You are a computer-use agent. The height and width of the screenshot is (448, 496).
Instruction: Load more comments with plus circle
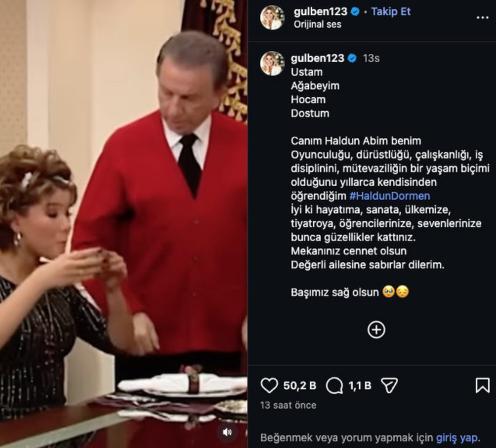pos(376,330)
